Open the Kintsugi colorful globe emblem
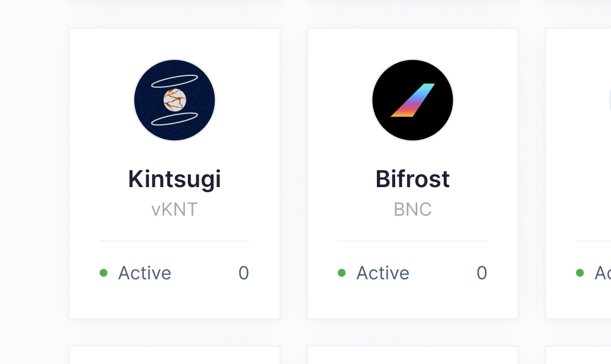Screen dimensions: 611x364 click(174, 100)
